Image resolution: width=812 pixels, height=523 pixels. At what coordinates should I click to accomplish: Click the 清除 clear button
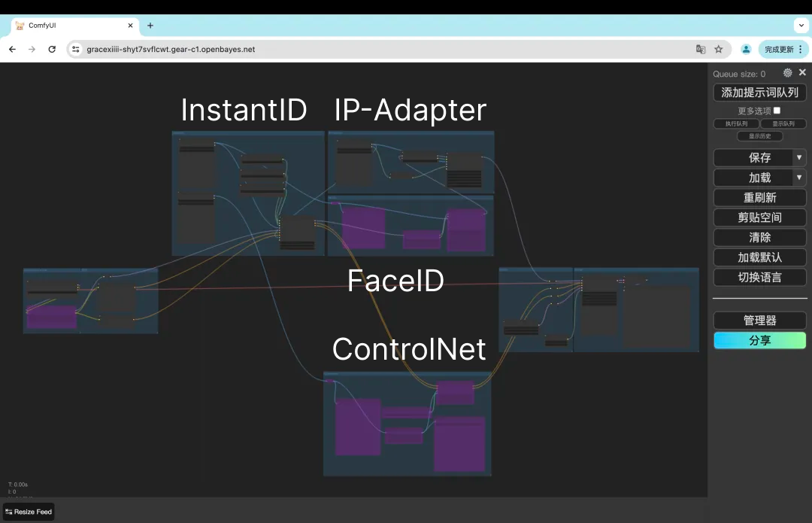tap(759, 237)
